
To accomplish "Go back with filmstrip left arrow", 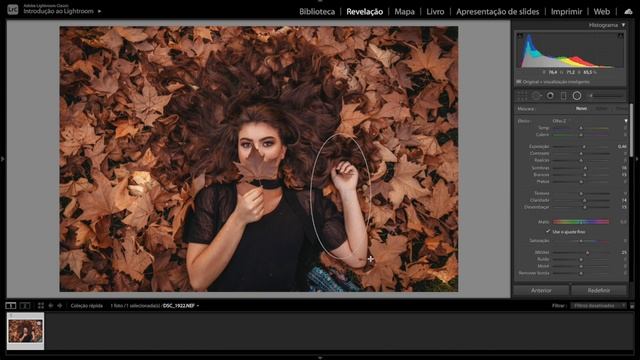I will coord(51,305).
